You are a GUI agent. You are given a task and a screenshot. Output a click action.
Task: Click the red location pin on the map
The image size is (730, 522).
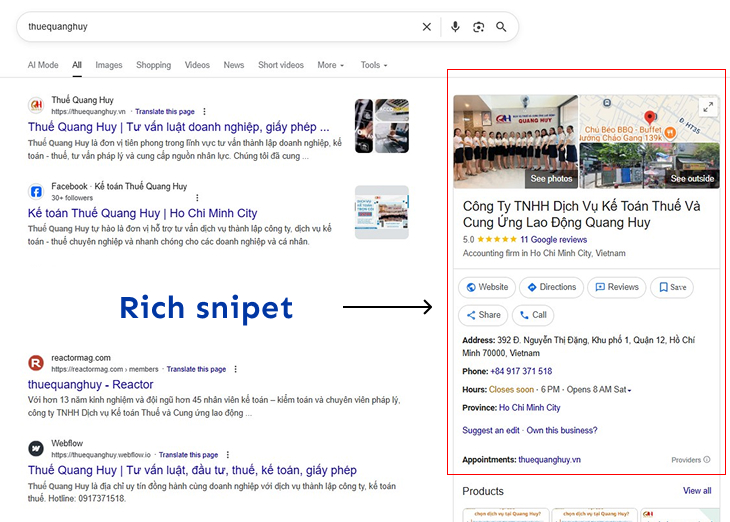click(x=649, y=117)
